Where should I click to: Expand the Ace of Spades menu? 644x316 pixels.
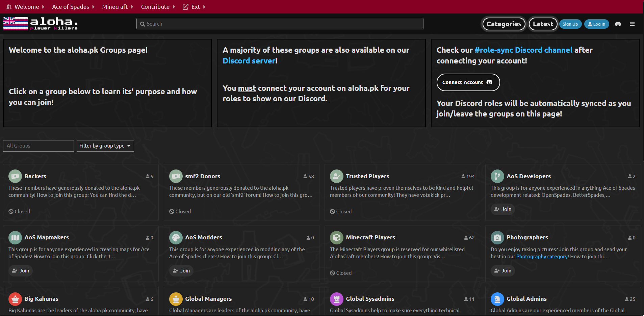73,7
